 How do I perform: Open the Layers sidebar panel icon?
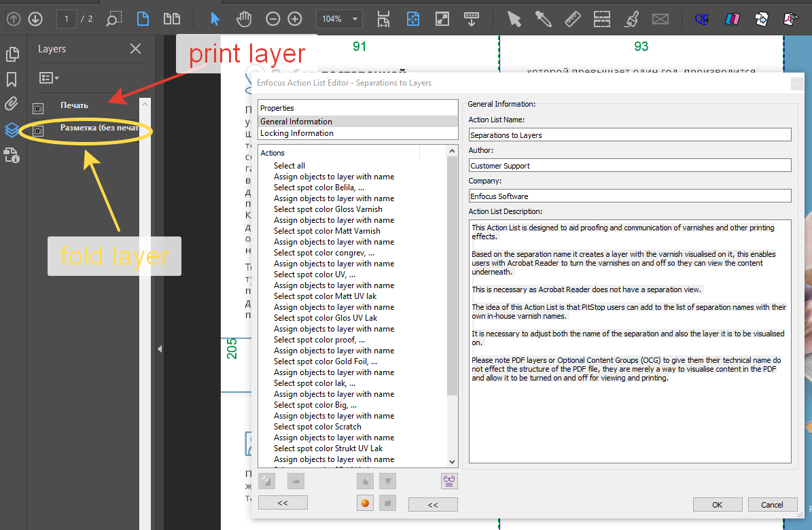point(12,130)
